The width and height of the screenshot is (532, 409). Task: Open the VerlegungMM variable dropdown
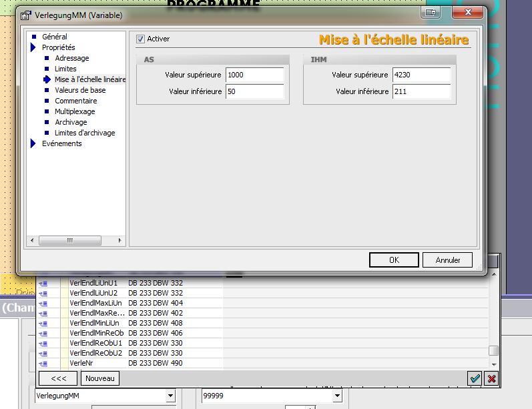170,396
